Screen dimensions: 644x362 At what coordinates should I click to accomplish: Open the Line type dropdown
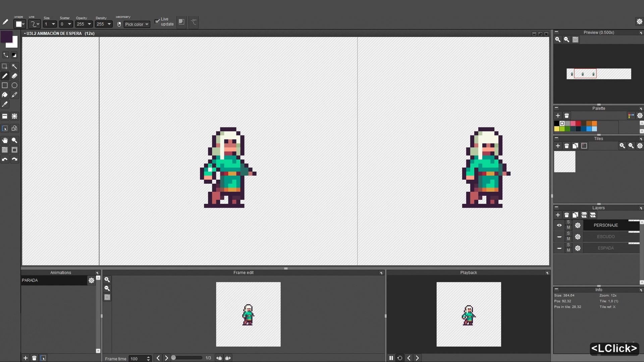coord(34,24)
